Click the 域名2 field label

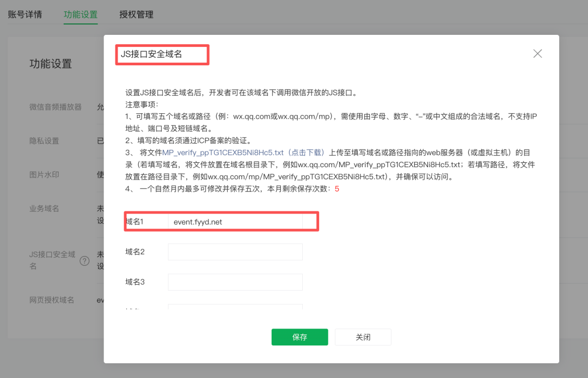pos(135,252)
